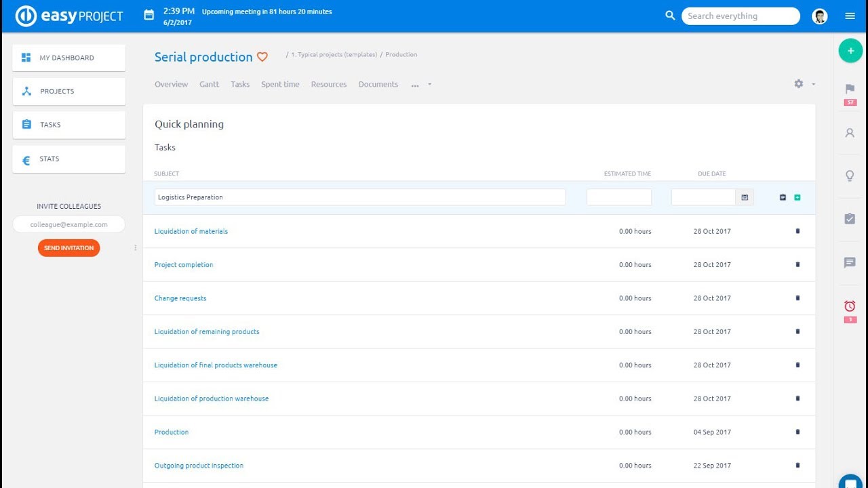The height and width of the screenshot is (488, 868).
Task: Open the checklist clipboard sidebar icon
Action: point(850,219)
